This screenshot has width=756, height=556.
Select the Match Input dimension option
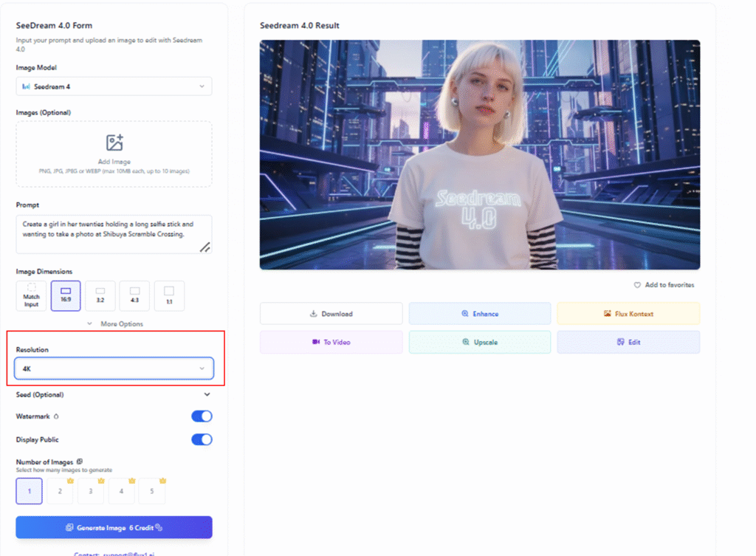[x=31, y=295]
